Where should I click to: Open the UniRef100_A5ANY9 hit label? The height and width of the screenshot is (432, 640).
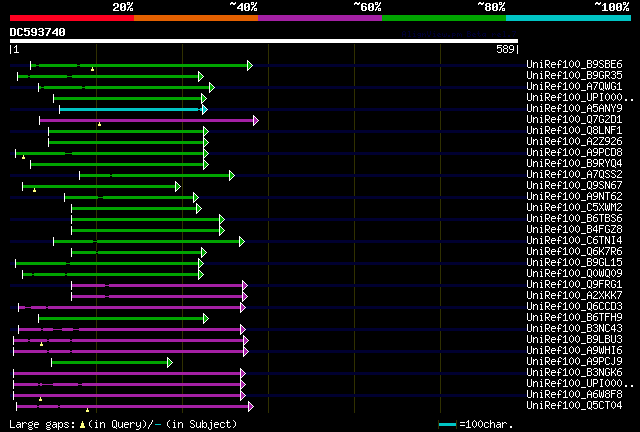(x=574, y=108)
